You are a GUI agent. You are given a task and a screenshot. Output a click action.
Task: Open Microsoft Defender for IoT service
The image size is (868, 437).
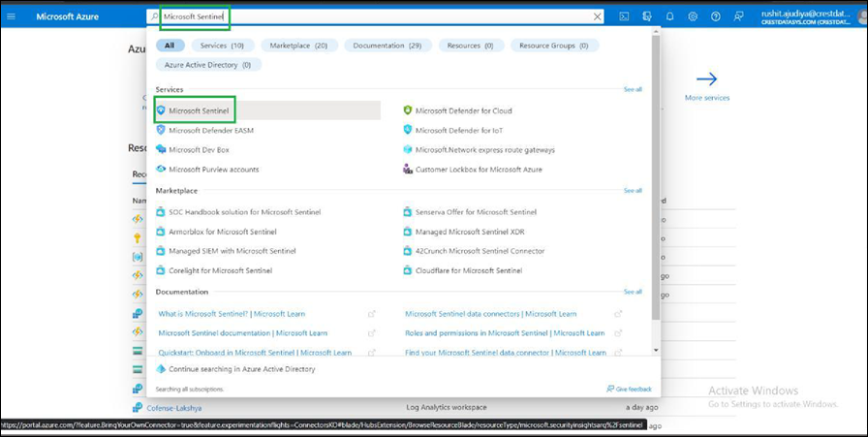point(459,130)
